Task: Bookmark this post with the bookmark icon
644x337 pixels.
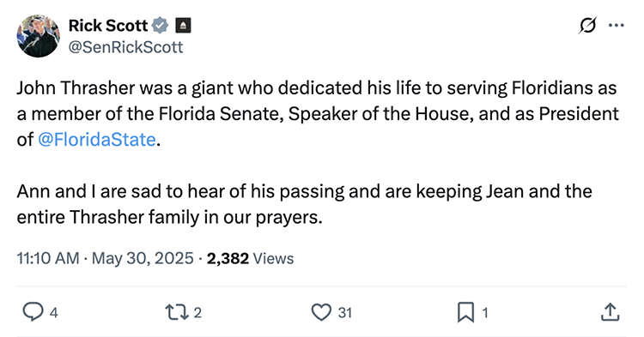Action: click(465, 312)
